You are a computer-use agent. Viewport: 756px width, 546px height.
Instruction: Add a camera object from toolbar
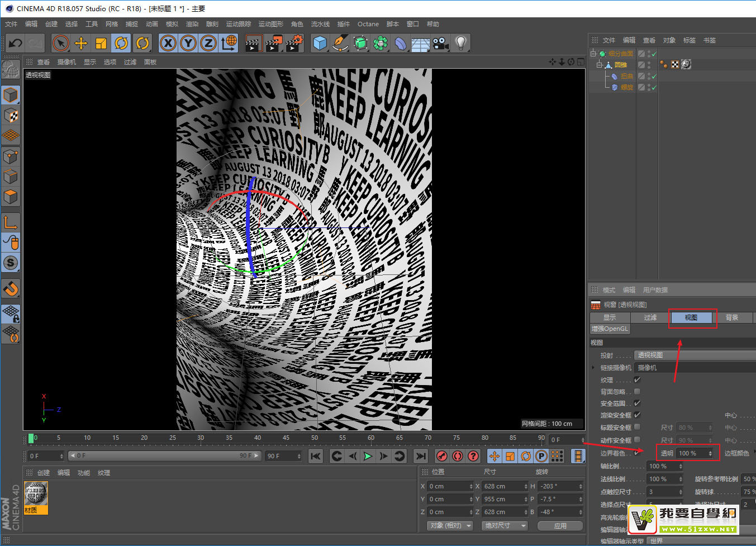pos(441,43)
